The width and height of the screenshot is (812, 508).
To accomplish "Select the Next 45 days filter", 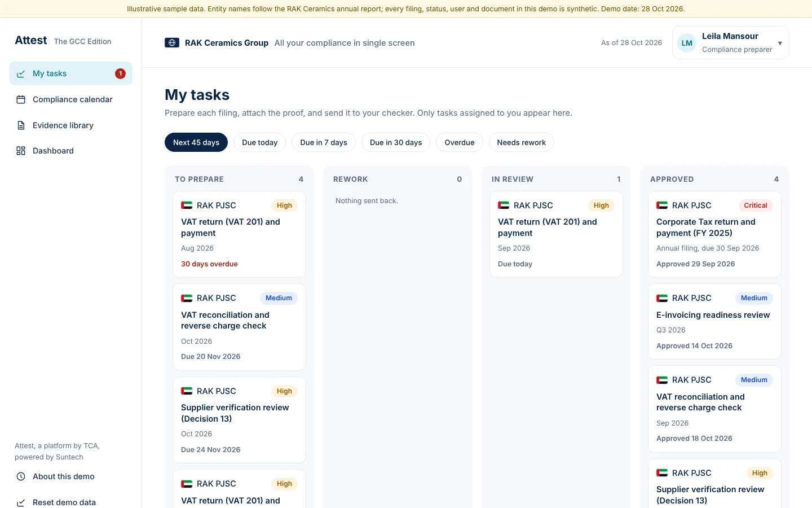I will tap(196, 142).
